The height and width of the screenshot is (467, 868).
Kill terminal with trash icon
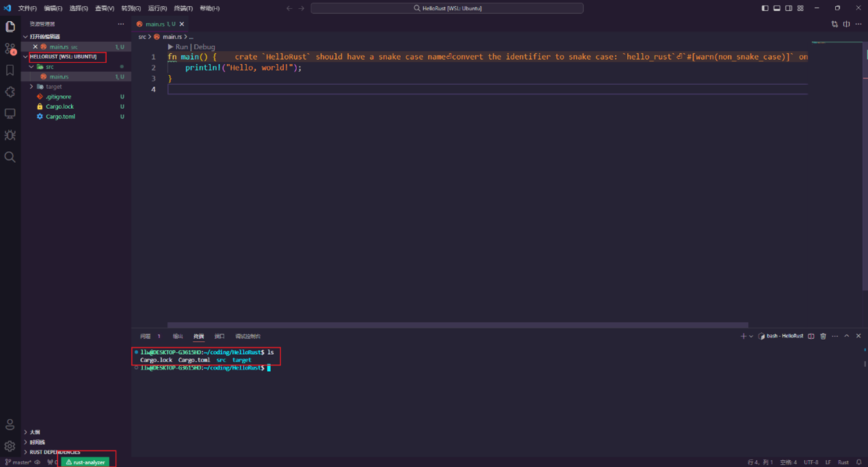click(x=823, y=336)
